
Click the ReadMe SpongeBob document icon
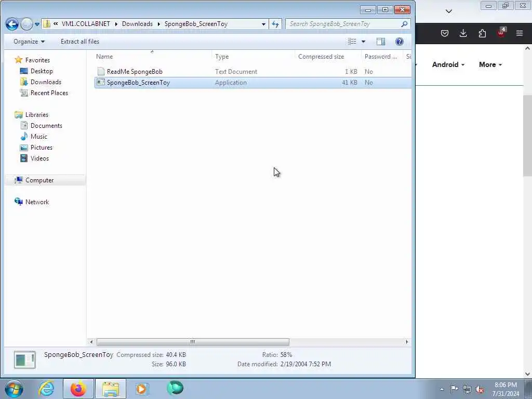(x=101, y=71)
